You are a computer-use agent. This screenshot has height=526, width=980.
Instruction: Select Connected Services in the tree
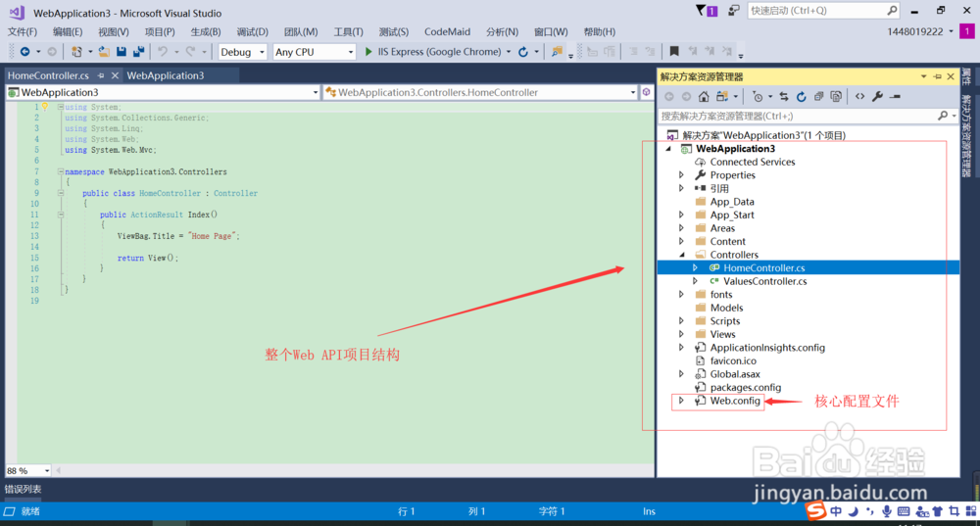point(753,162)
